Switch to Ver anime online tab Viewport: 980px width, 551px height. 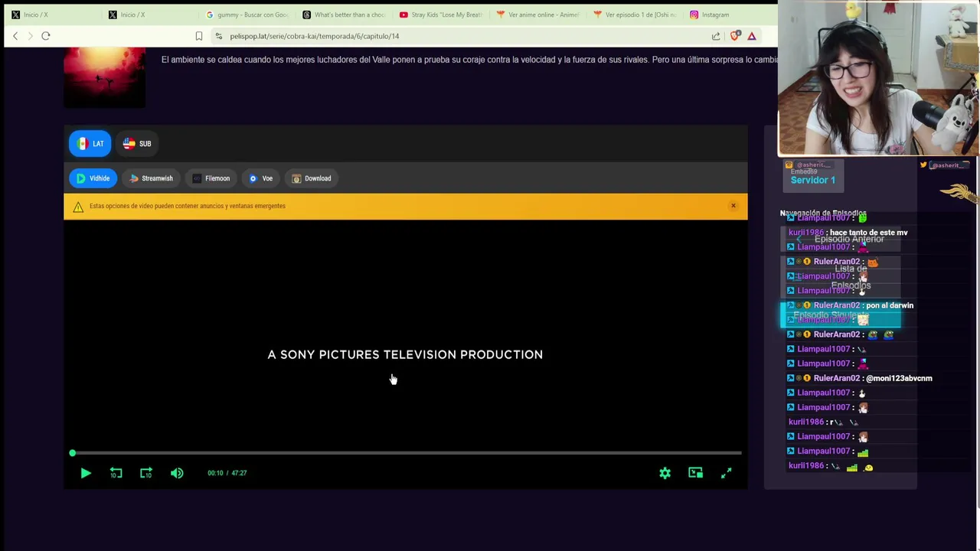coord(537,15)
